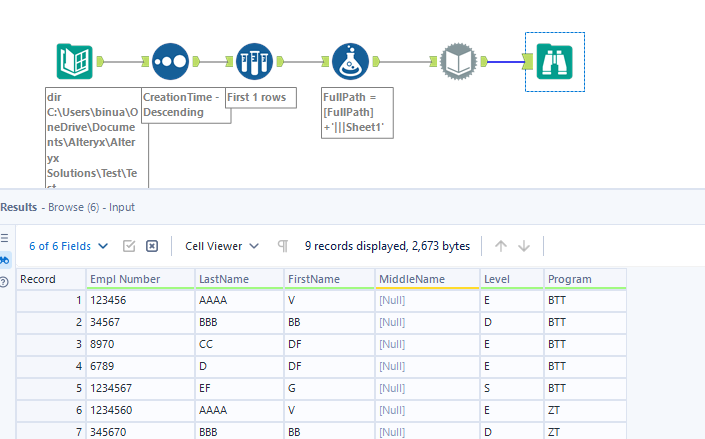Select cell 1234567 in Empl Number
Viewport: 705px width, 439px height.
[140, 388]
